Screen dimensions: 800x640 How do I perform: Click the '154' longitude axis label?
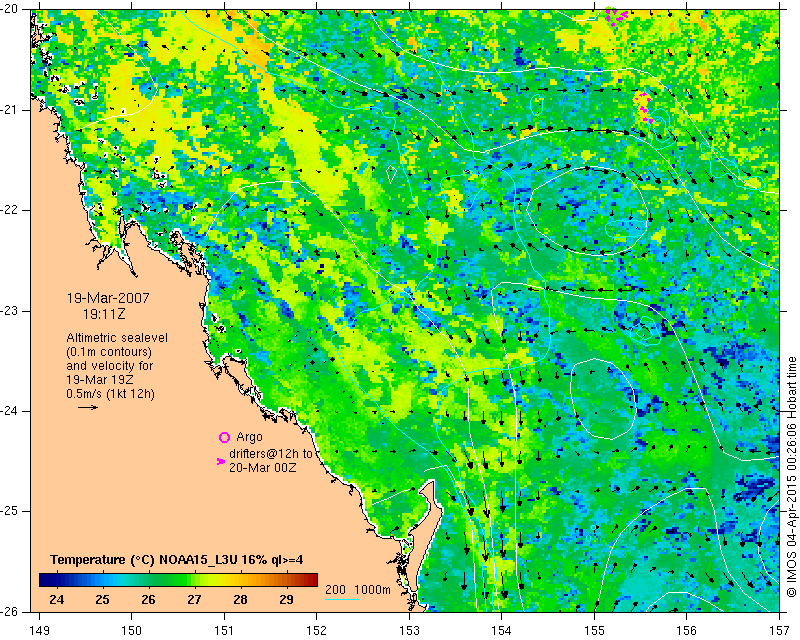click(x=502, y=630)
